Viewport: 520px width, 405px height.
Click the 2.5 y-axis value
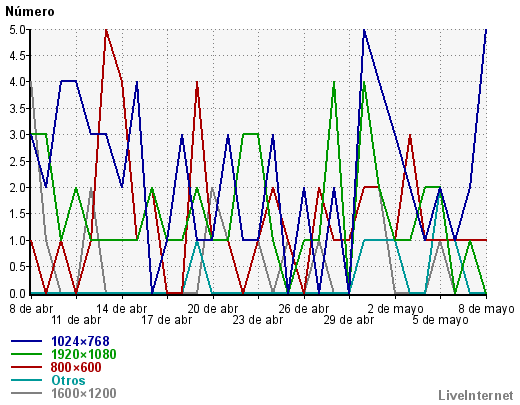17,162
